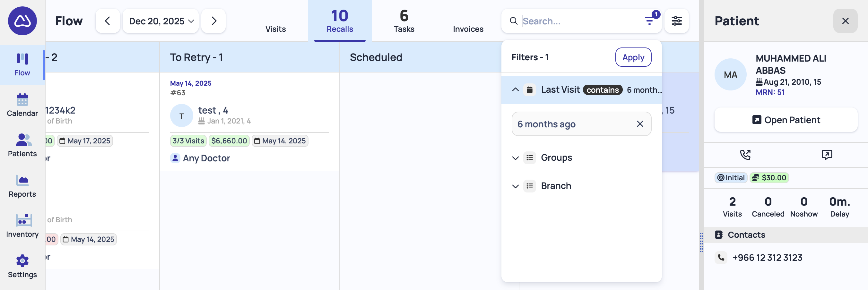Open Reports from the sidebar
Image resolution: width=868 pixels, height=290 pixels.
tap(22, 186)
